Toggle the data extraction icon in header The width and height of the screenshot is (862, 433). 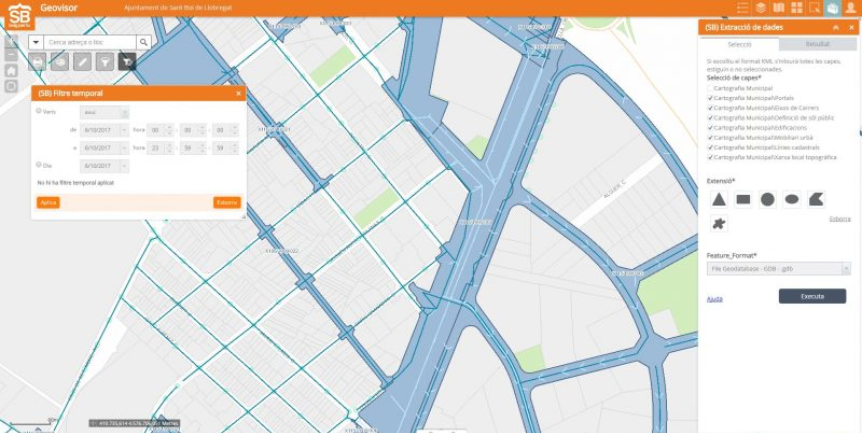[833, 8]
